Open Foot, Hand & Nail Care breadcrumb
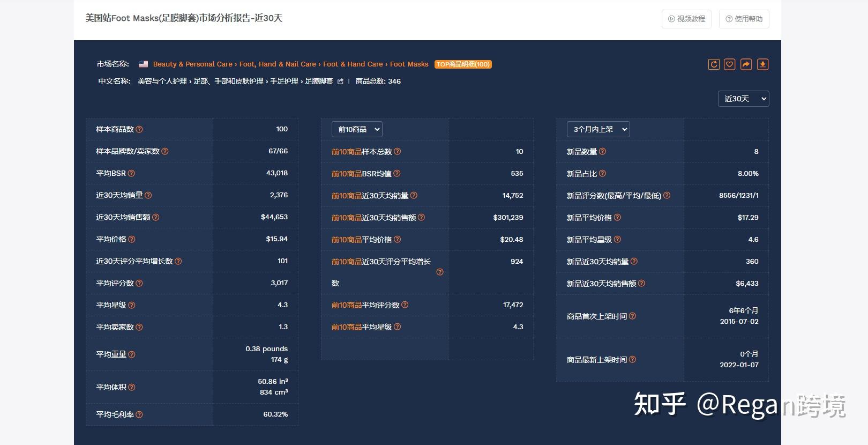868x445 pixels. coord(278,64)
